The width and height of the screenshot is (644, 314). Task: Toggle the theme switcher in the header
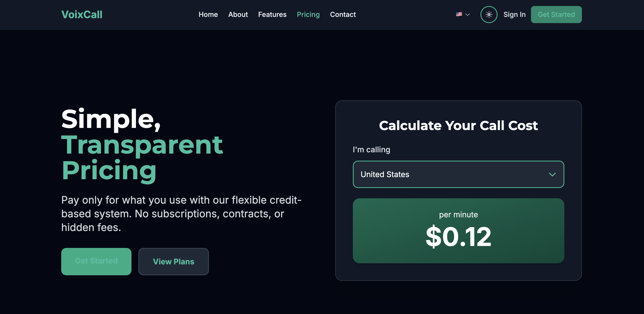[489, 15]
